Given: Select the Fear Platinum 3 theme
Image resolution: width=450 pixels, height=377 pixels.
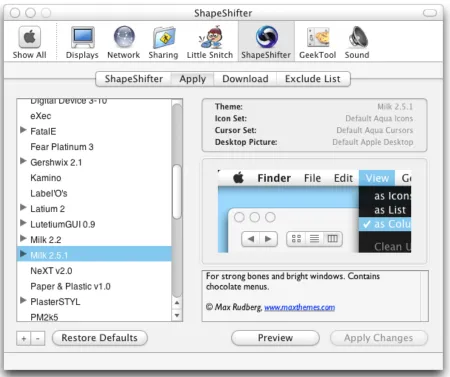Looking at the screenshot, I should [x=62, y=147].
